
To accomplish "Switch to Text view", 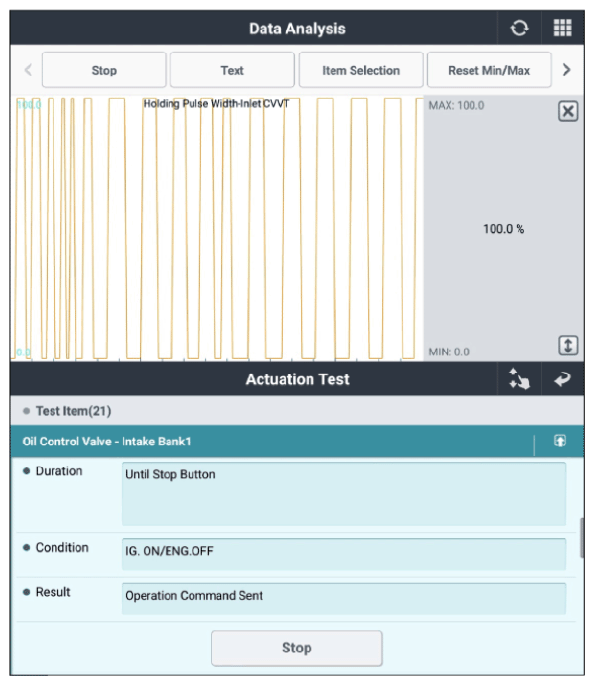I will point(232,70).
